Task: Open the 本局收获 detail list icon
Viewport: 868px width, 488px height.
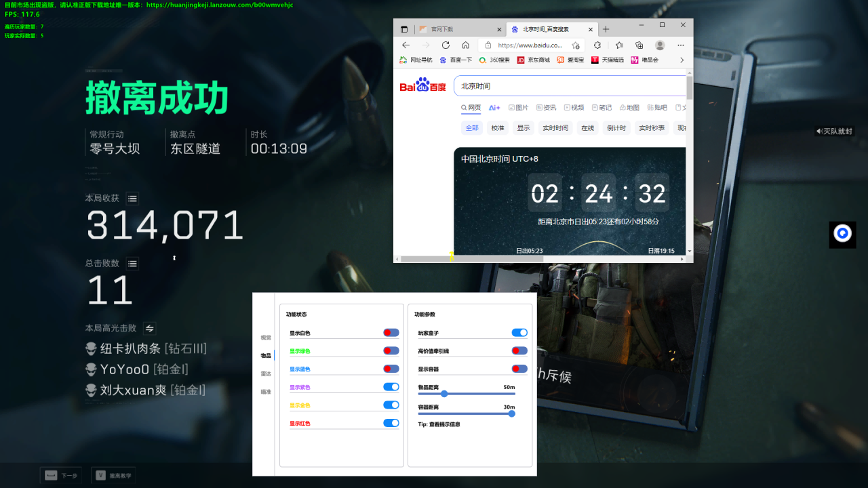Action: click(x=132, y=198)
